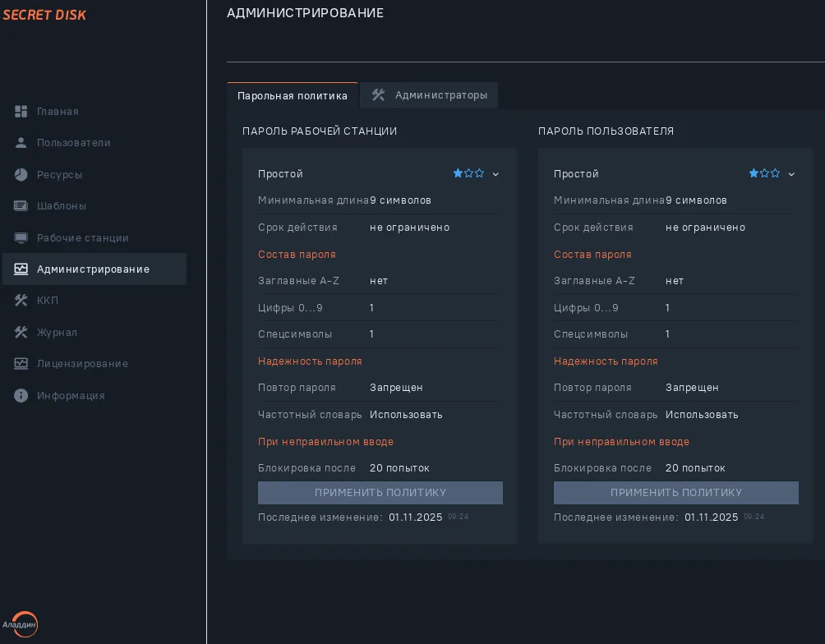Click user Срок действия value не ограничено

click(705, 228)
